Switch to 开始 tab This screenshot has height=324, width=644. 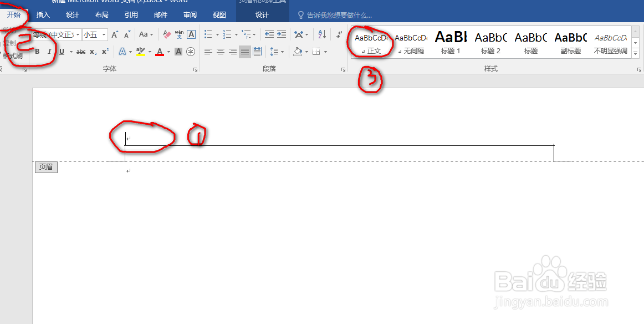tap(13, 15)
